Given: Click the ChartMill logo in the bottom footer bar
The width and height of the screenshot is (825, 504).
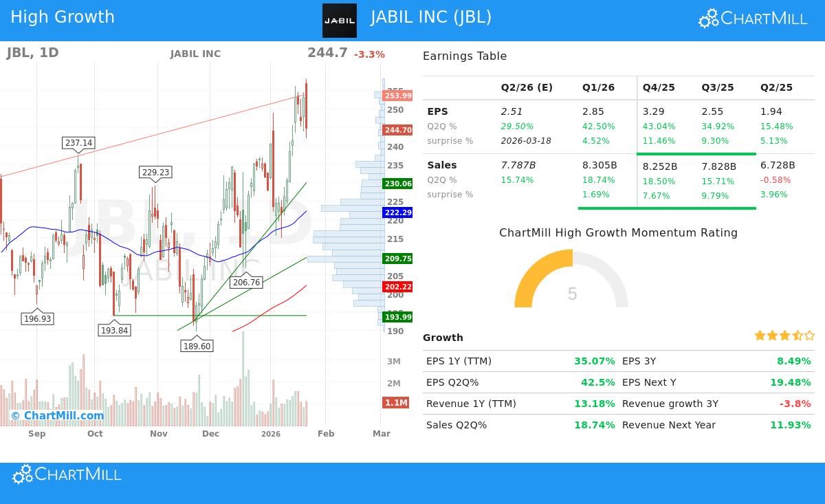Looking at the screenshot, I should [x=66, y=474].
